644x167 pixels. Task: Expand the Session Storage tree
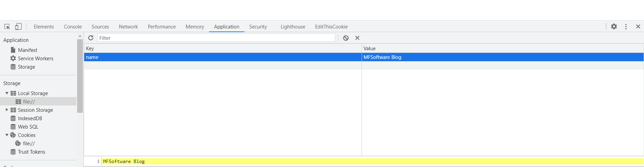click(7, 110)
